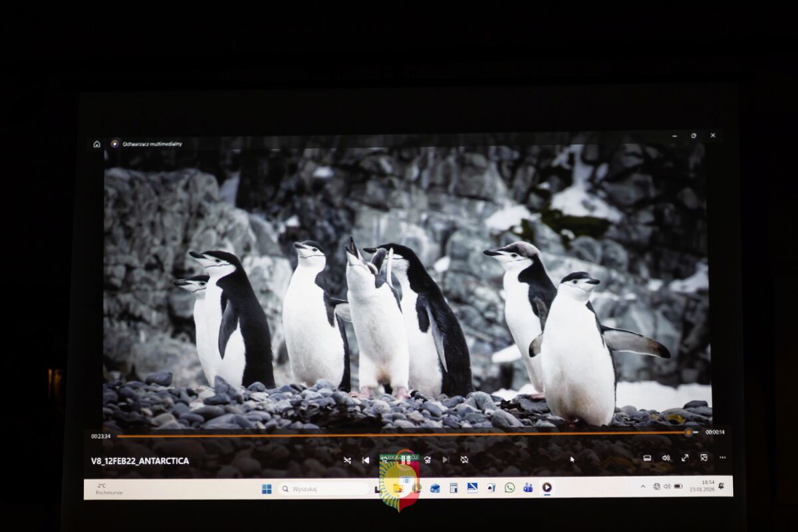The height and width of the screenshot is (532, 798).
Task: Switch to the mini player view
Action: 704,458
